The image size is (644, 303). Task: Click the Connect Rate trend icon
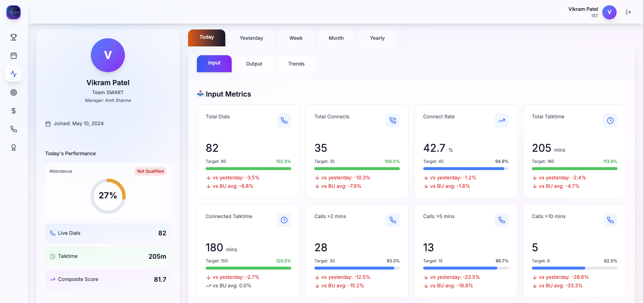tap(501, 120)
